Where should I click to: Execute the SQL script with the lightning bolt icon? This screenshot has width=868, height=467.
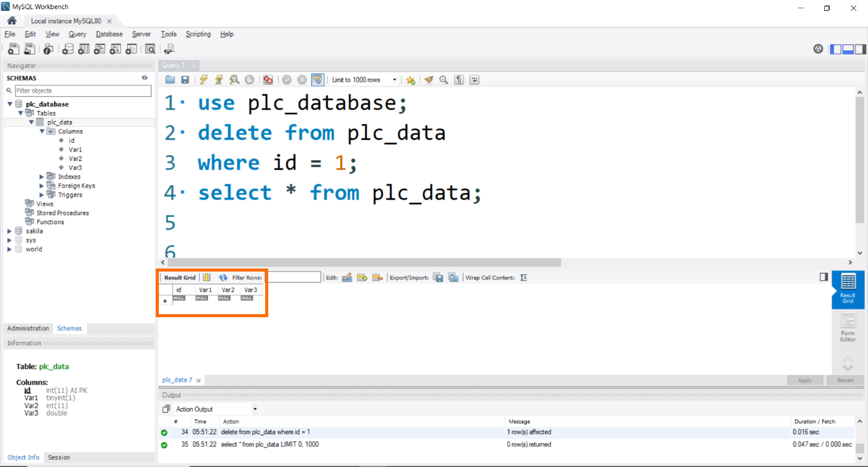pos(204,80)
